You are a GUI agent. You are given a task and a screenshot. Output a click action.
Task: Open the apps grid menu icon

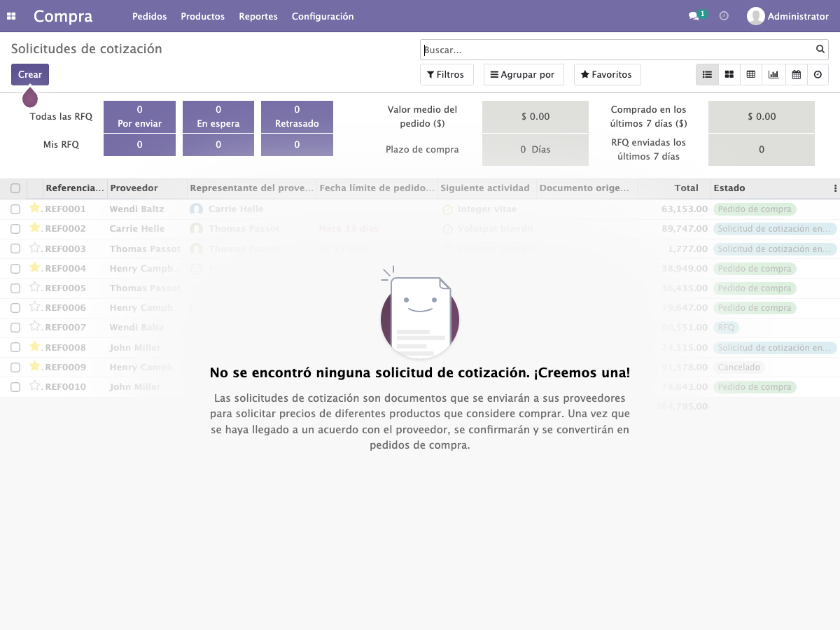click(11, 16)
